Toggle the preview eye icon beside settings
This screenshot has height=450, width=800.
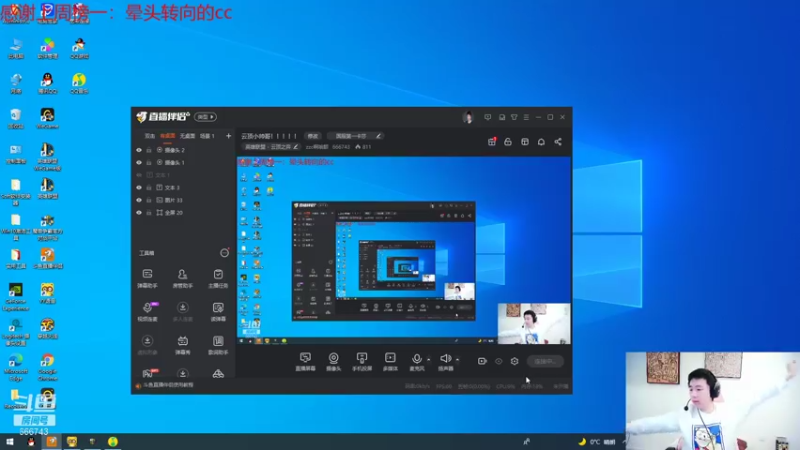498,361
